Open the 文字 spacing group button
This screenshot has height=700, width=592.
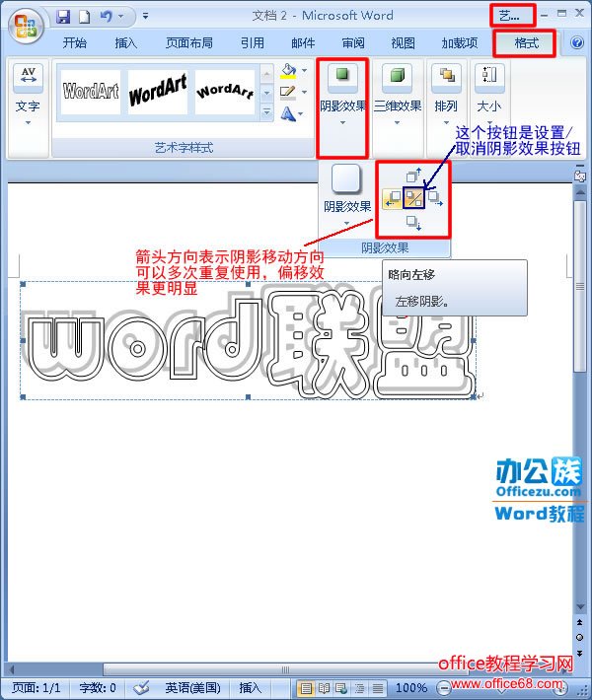(28, 95)
